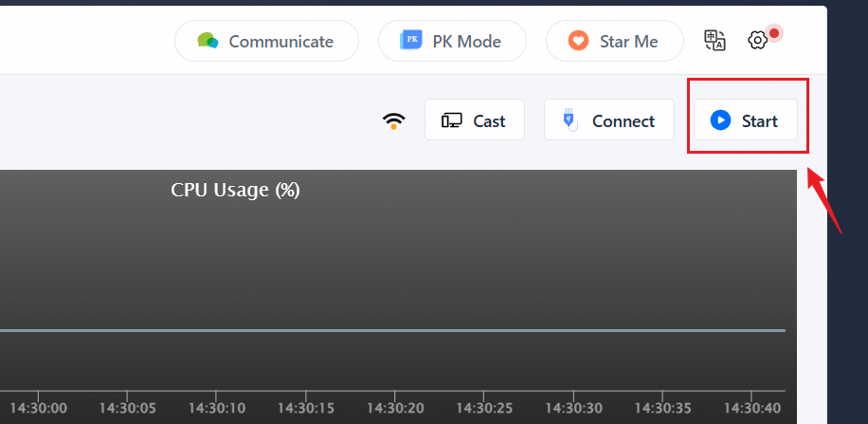Image resolution: width=868 pixels, height=424 pixels.
Task: Switch language with the translate icon
Action: click(x=714, y=41)
